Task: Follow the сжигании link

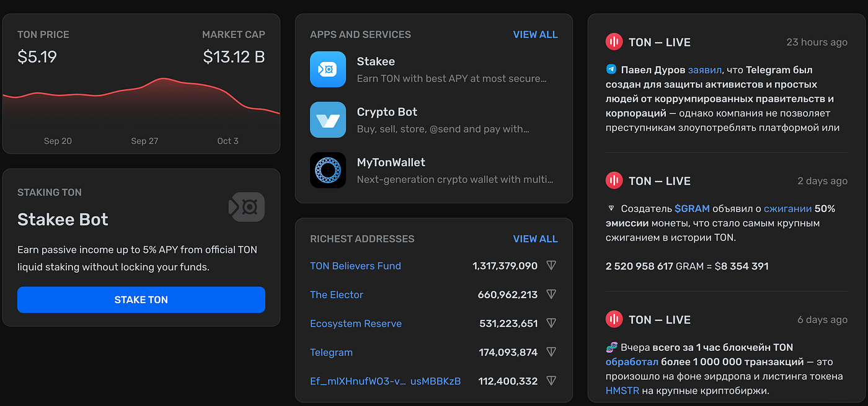Action: pos(787,209)
